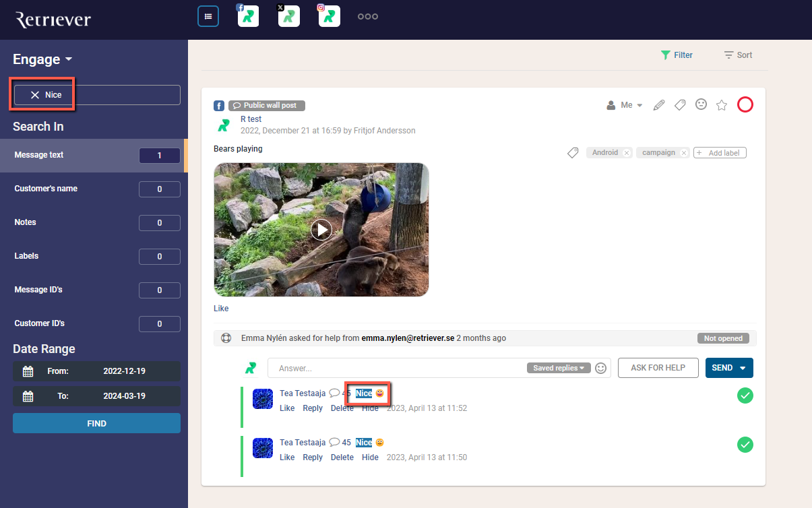Click the Answer reply text field

397,368
